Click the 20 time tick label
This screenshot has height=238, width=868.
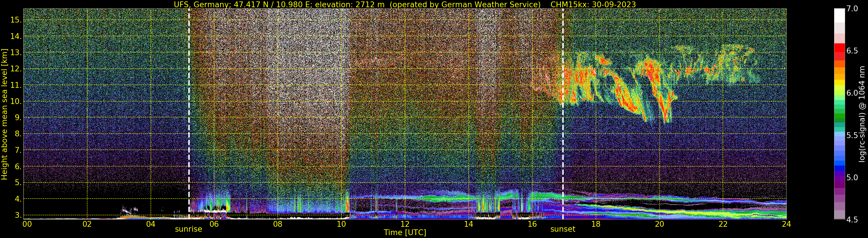(659, 224)
